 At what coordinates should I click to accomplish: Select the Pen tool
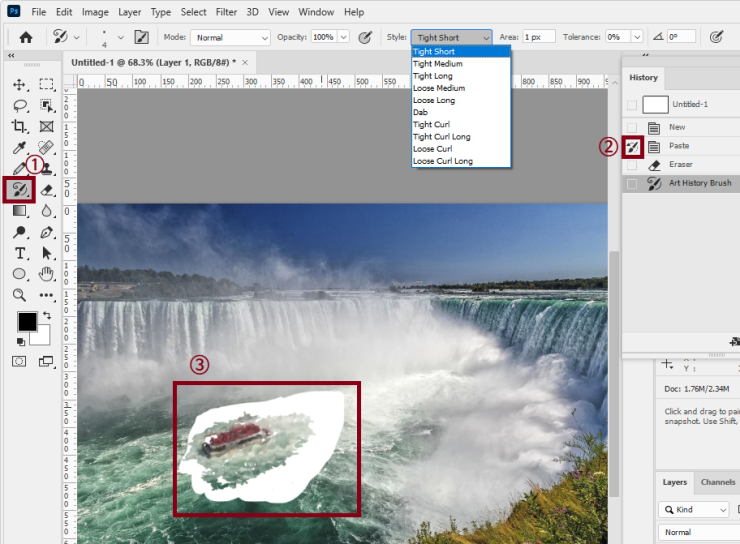coord(46,232)
